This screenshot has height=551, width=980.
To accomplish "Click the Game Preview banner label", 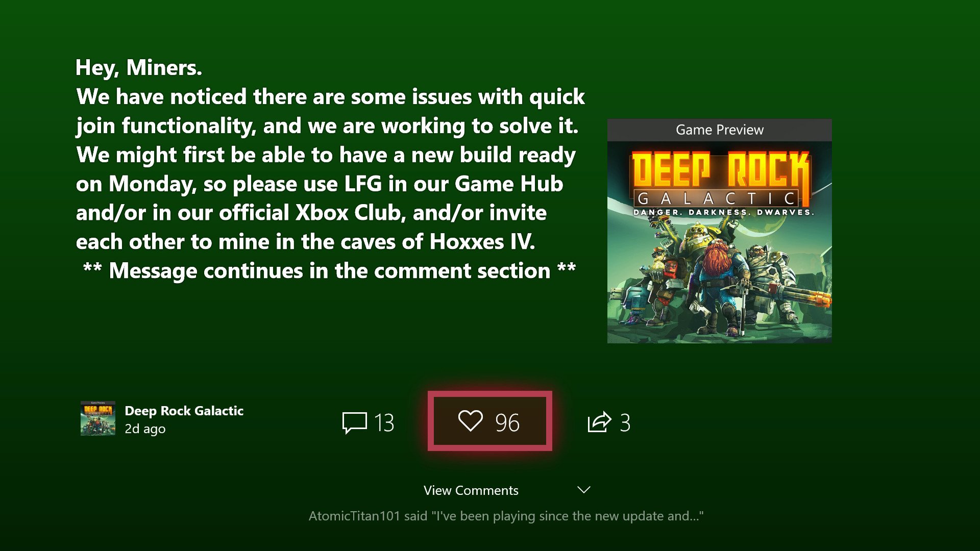I will click(720, 130).
